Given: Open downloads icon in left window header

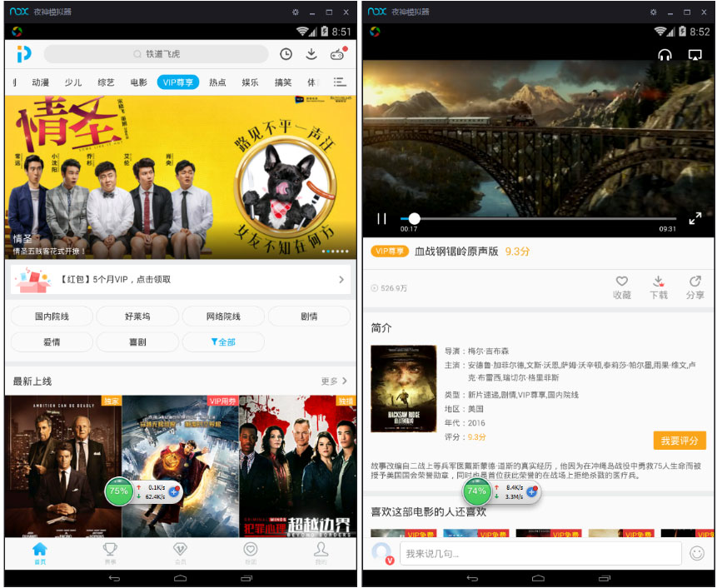Looking at the screenshot, I should 311,54.
